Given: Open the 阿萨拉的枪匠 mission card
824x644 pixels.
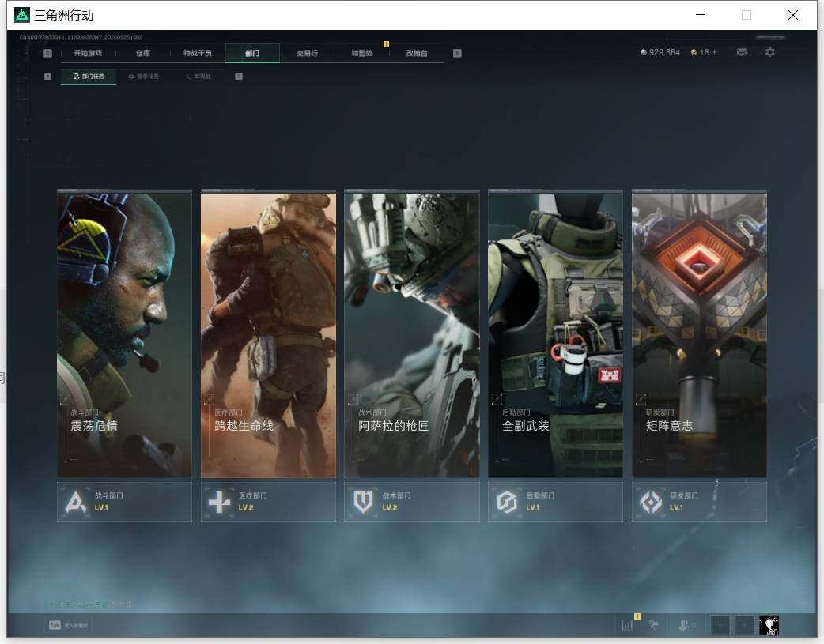Looking at the screenshot, I should (x=412, y=334).
